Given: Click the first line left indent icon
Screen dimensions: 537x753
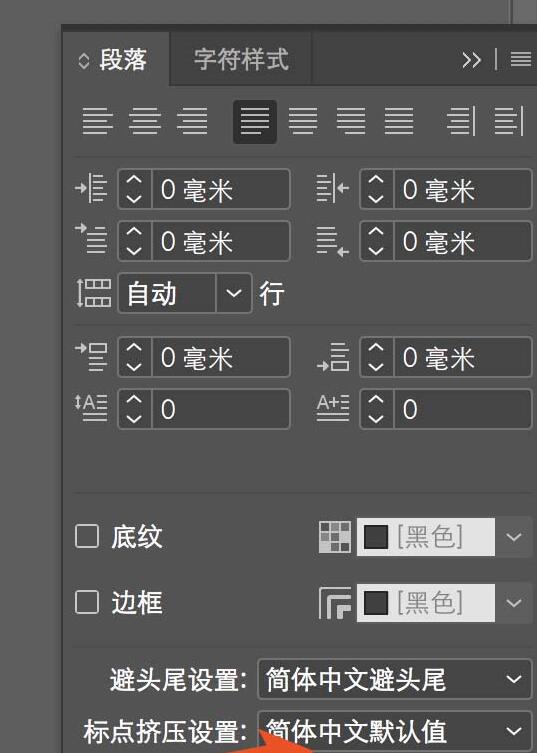Looking at the screenshot, I should (91, 238).
